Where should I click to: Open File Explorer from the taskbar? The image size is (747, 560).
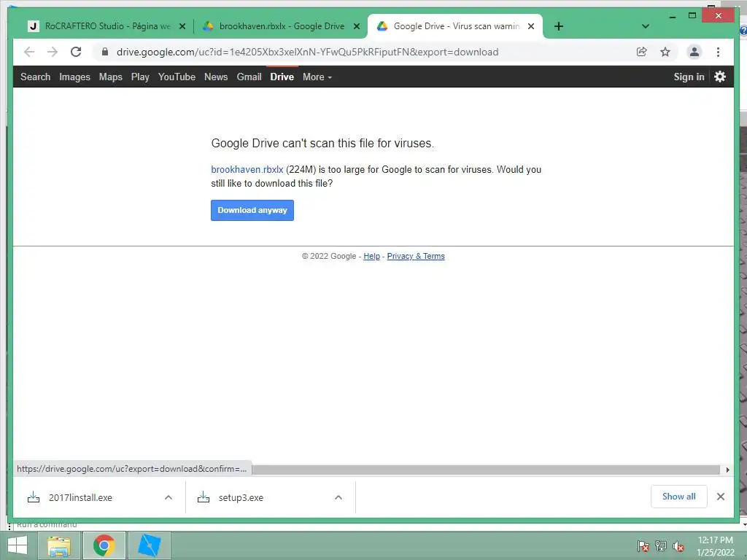tap(59, 545)
